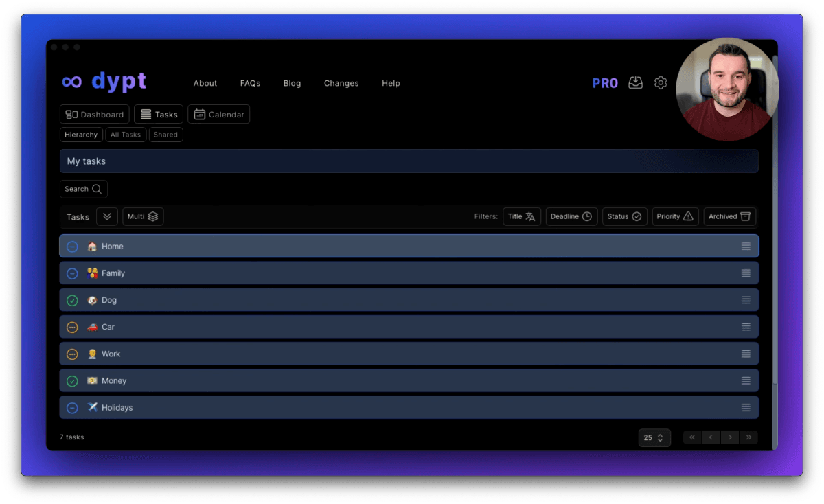Toggle the status circle for Holidays
The image size is (824, 504).
[72, 407]
